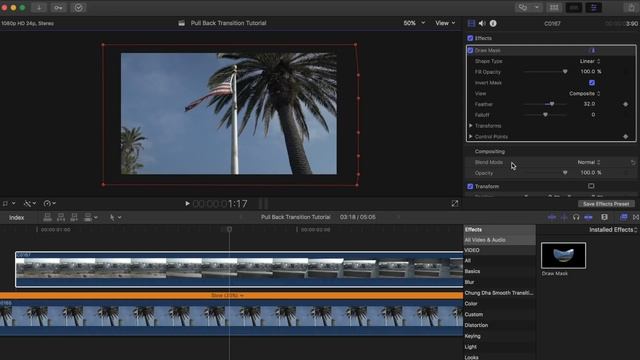Open the Select tool dropdown
This screenshot has width=640, height=360.
point(115,218)
